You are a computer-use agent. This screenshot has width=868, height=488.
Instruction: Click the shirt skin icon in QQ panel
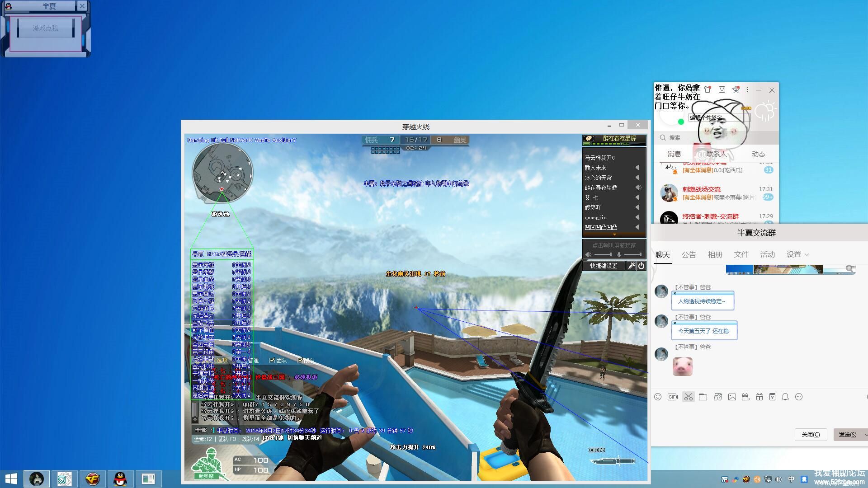pyautogui.click(x=708, y=89)
